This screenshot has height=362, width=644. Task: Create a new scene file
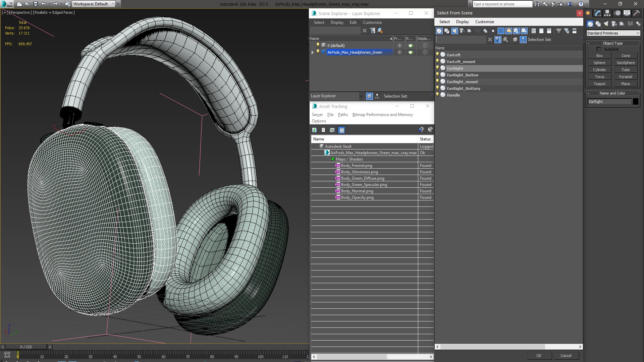[x=19, y=4]
